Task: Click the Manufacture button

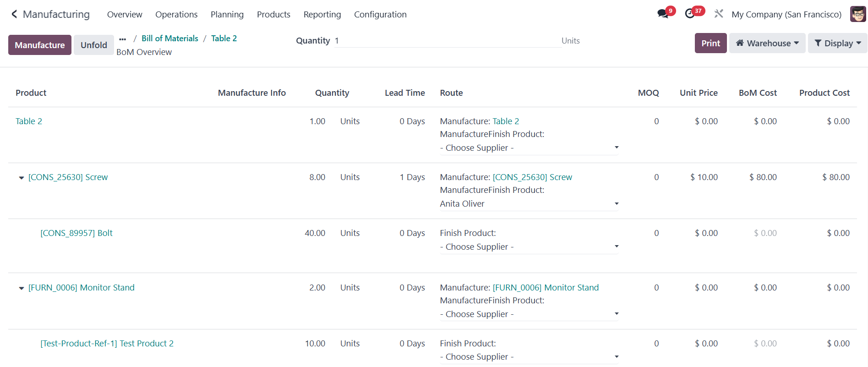Action: click(x=40, y=45)
